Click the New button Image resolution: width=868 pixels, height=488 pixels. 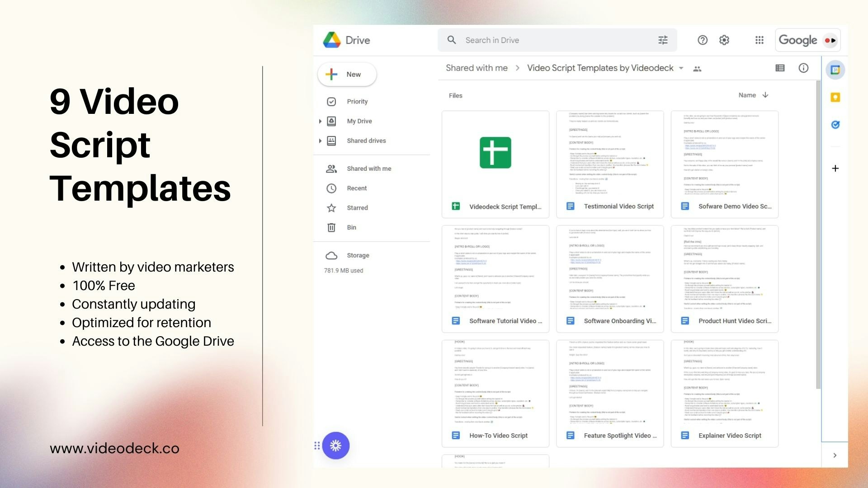tap(347, 75)
